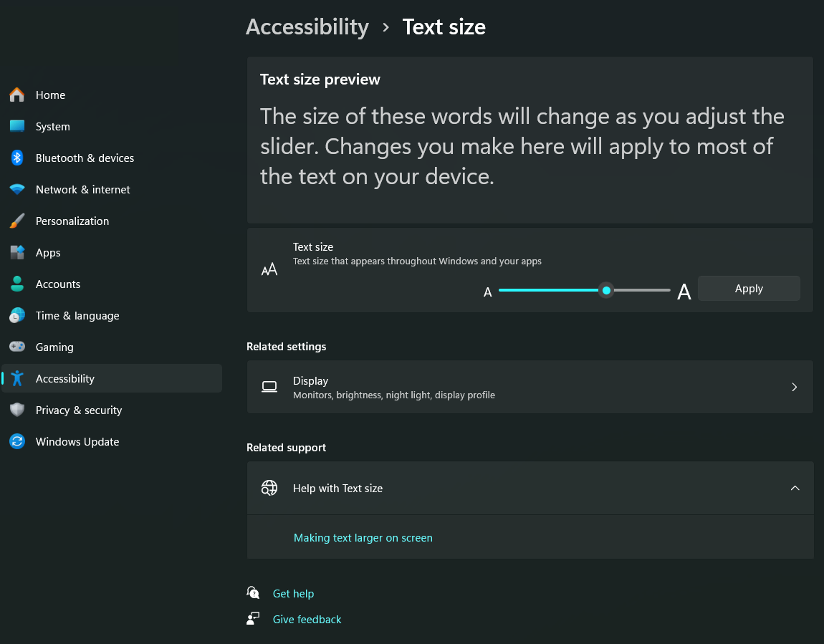Collapse the Help with Text size section

[x=795, y=488]
